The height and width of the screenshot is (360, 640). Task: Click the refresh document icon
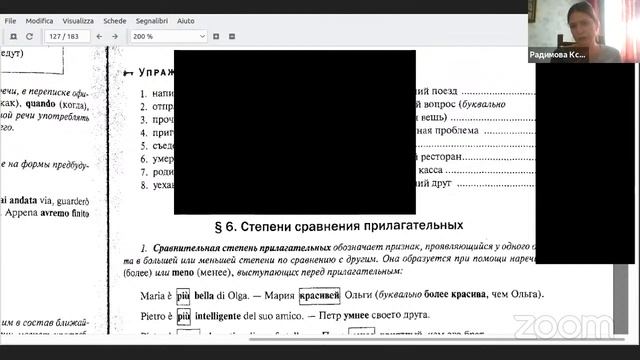click(x=29, y=36)
